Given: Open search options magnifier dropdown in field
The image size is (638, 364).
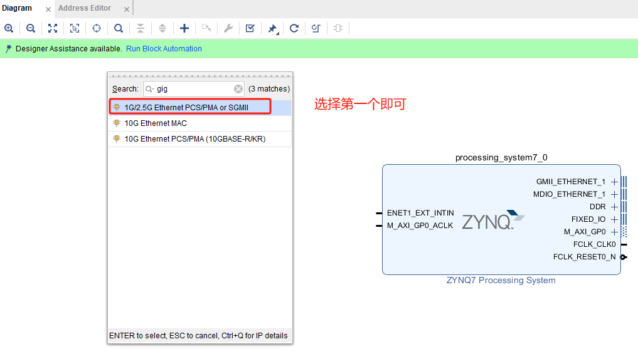Looking at the screenshot, I should tap(150, 89).
